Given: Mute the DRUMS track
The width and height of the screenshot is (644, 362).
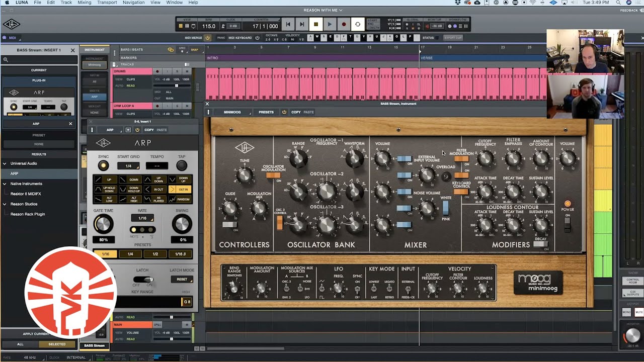Looking at the screenshot, I should [x=187, y=71].
